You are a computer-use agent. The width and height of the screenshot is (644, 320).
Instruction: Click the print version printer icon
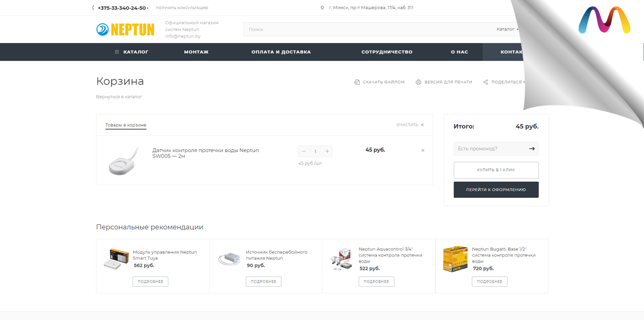[x=418, y=82]
